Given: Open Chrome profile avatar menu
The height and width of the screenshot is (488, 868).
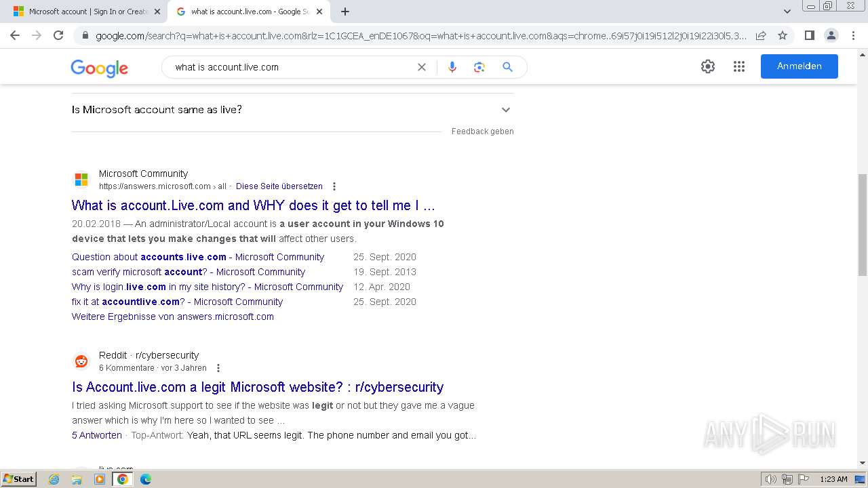Looking at the screenshot, I should (x=831, y=35).
